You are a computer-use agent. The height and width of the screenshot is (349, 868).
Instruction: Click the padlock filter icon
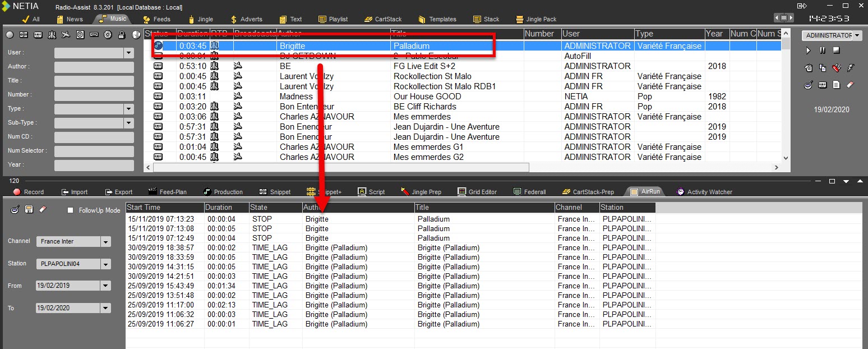122,35
